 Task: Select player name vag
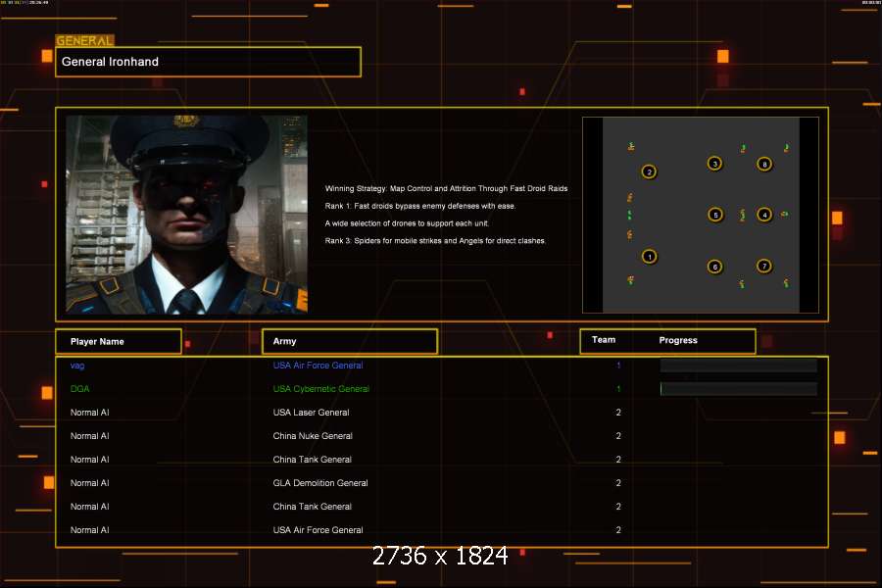77,366
